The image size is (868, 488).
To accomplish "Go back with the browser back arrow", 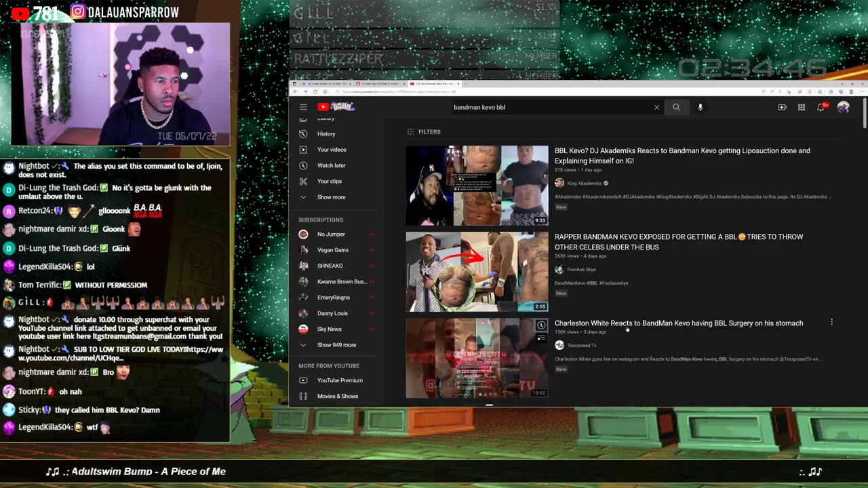I will tap(296, 91).
